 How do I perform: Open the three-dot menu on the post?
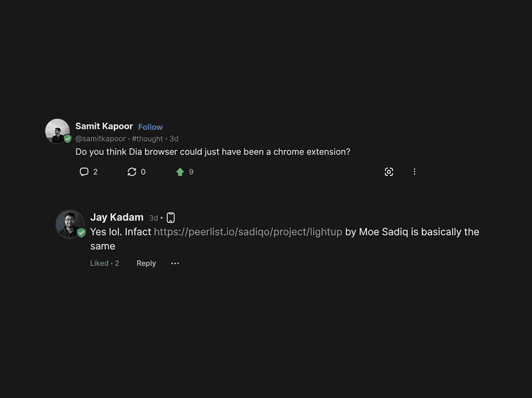[415, 171]
